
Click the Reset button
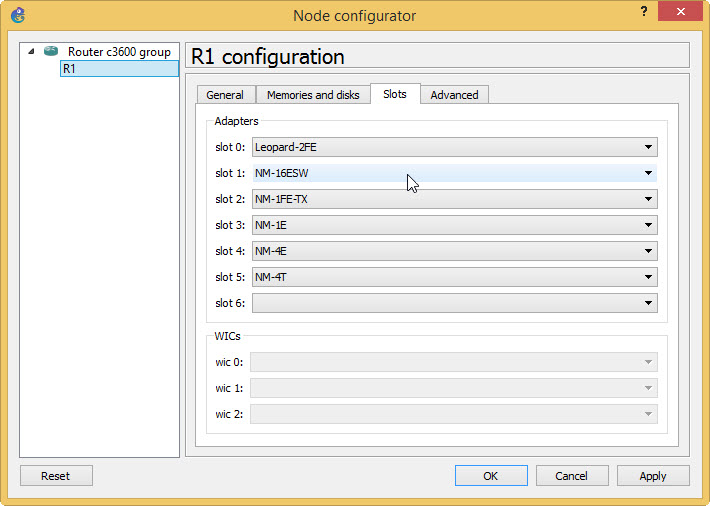tap(56, 476)
